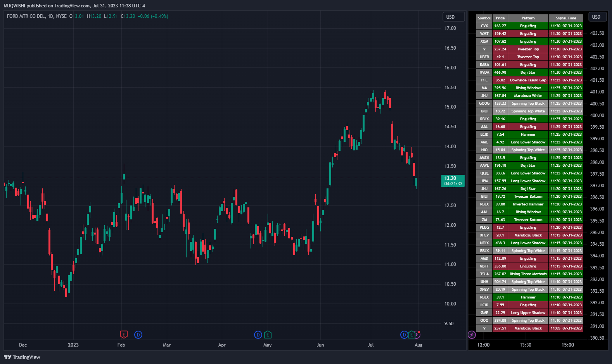The height and width of the screenshot is (364, 612).
Task: Click the 2023 label on the time axis
Action: [73, 345]
